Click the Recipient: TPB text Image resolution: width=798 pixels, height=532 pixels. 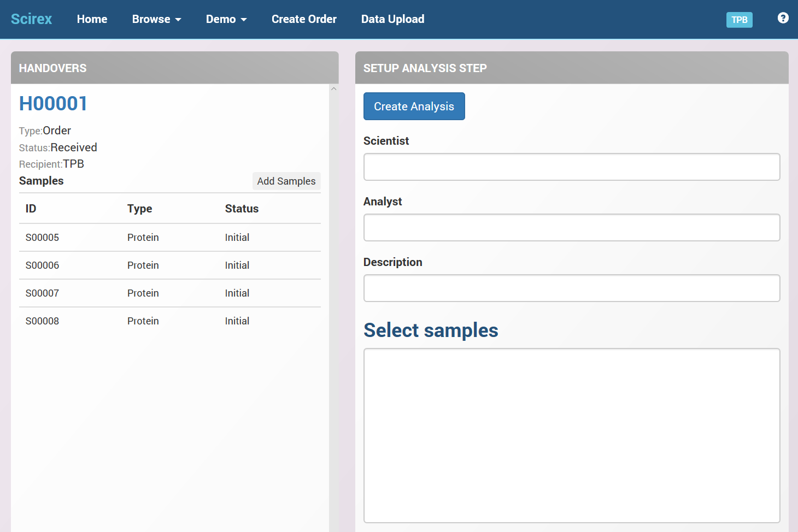[51, 164]
